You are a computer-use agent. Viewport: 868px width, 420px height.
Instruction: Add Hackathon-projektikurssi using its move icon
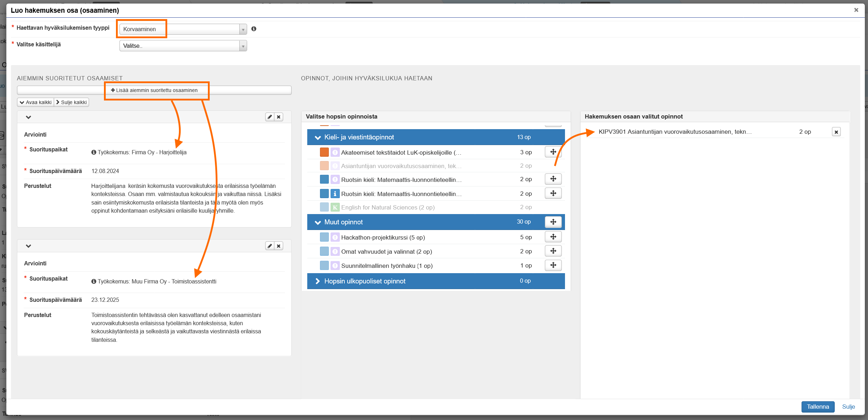tap(553, 237)
